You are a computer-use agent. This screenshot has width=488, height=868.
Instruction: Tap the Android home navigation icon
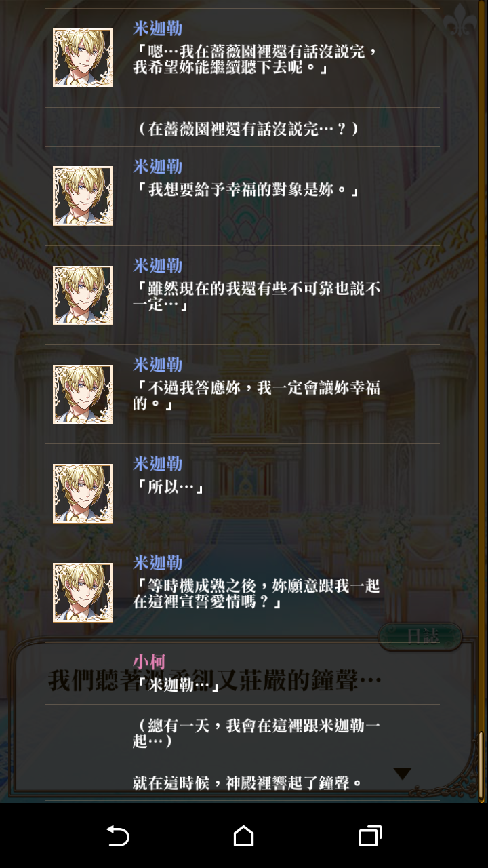[x=243, y=835]
